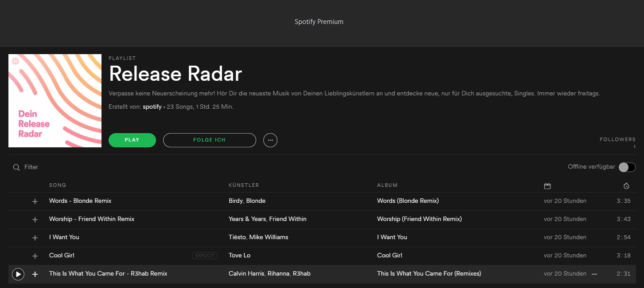Open the Cool Girl album link
The width and height of the screenshot is (644, 288).
pyautogui.click(x=390, y=256)
